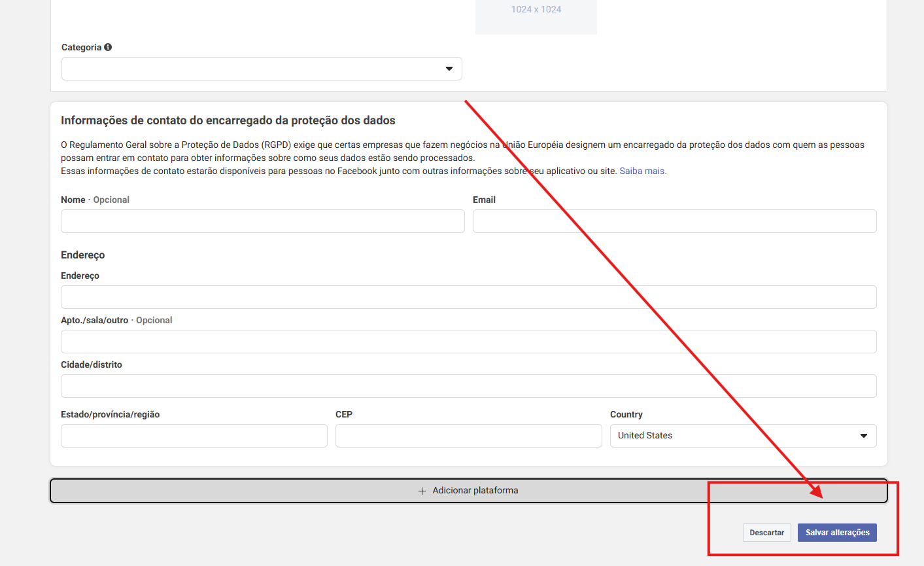This screenshot has width=924, height=566.
Task: Focus the CEP input field
Action: 469,436
